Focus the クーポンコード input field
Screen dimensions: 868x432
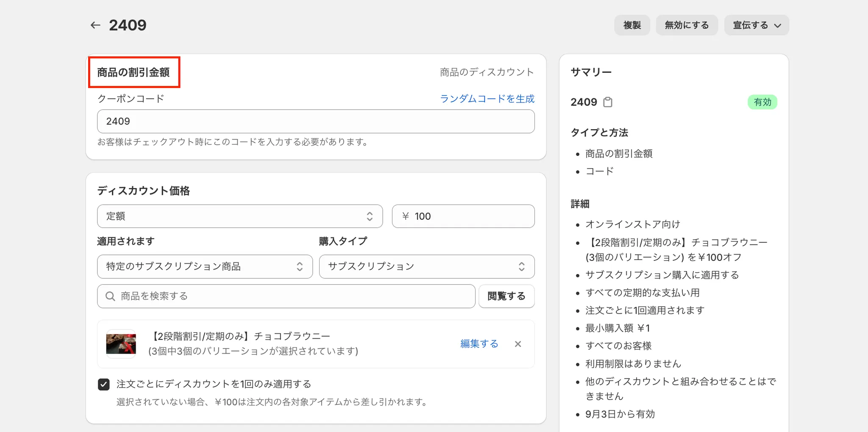coord(316,122)
